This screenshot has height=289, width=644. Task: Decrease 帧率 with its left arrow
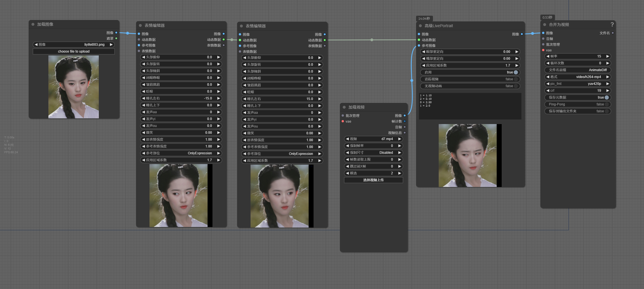pos(548,56)
